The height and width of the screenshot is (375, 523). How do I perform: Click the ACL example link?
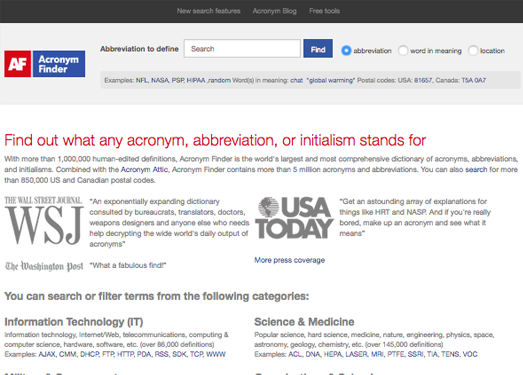[x=295, y=354]
